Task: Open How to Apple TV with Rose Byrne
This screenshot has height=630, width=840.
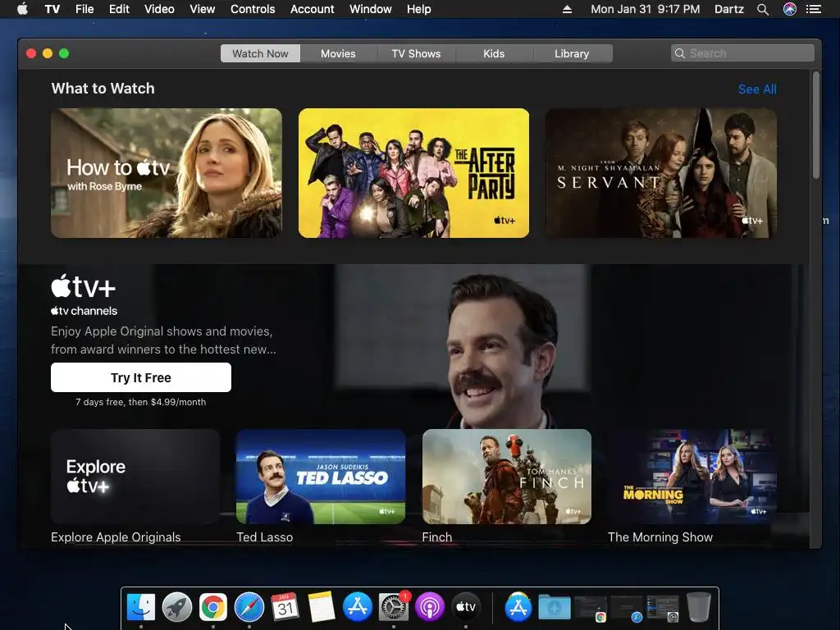Action: pos(166,173)
